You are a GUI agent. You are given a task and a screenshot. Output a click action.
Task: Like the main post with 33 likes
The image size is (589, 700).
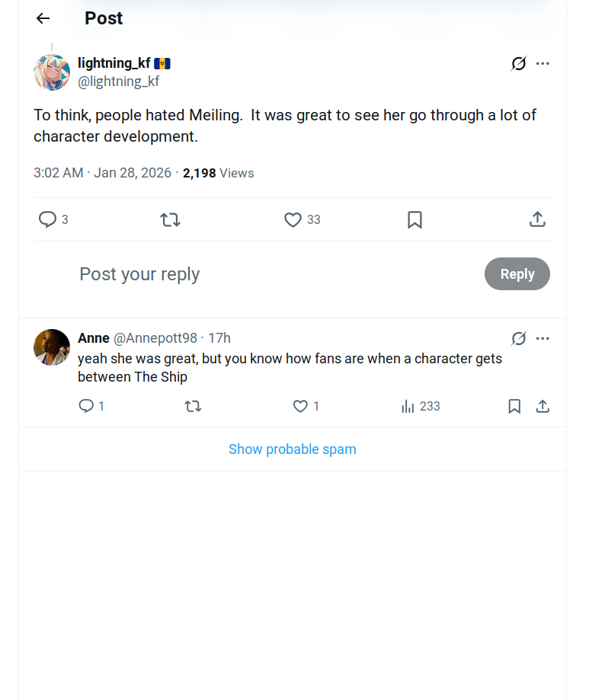(x=293, y=219)
